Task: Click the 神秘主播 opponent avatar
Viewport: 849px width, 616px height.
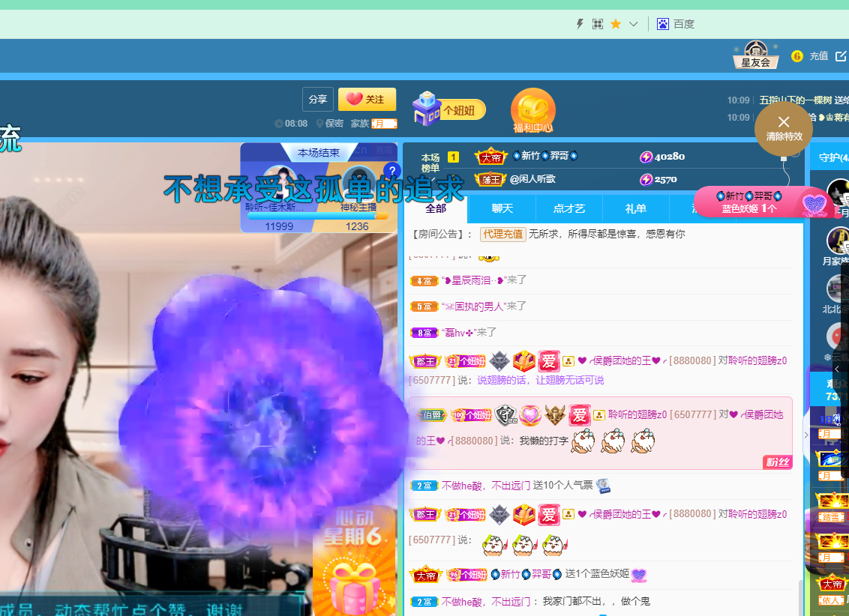Action: point(358,184)
